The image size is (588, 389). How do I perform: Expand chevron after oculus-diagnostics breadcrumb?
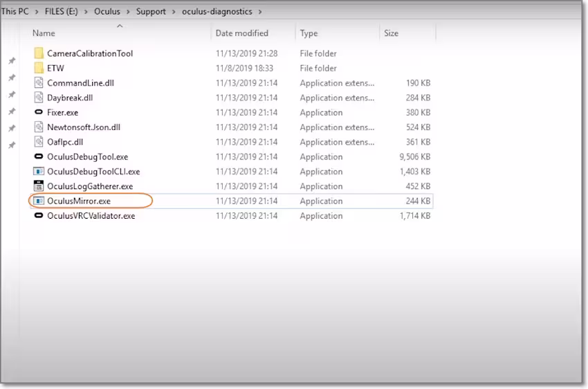pos(260,12)
